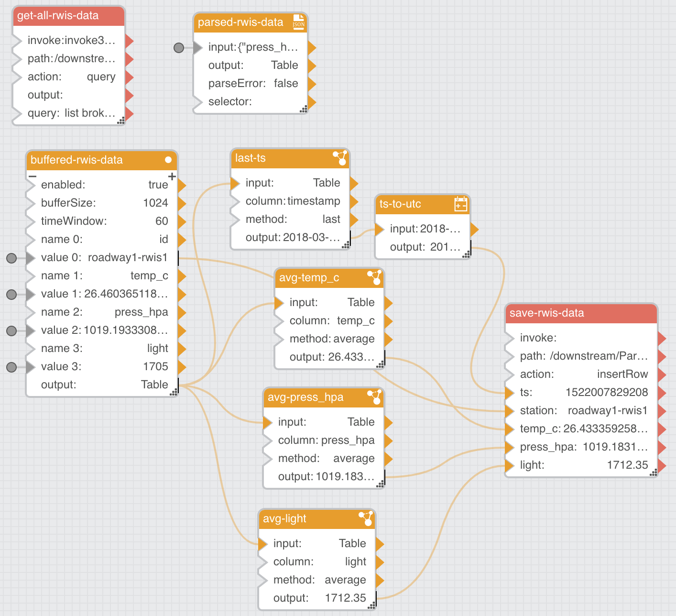Click the press_hpa row in save-rwis-data
The height and width of the screenshot is (616, 676).
click(x=581, y=447)
